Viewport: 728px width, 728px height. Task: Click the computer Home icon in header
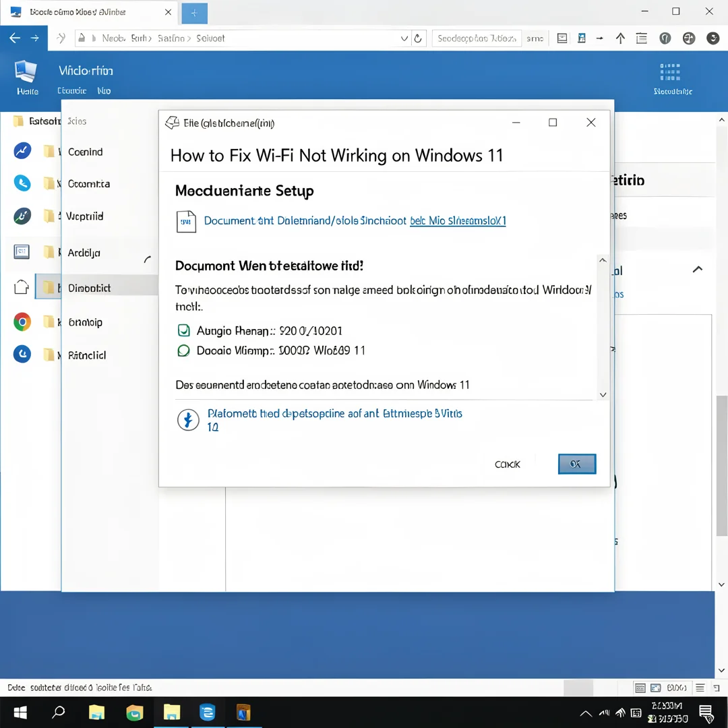click(x=26, y=71)
